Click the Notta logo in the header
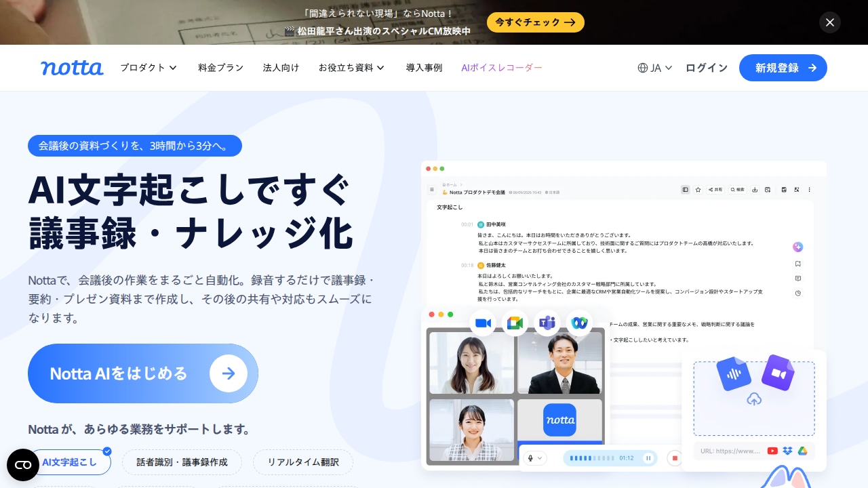Screen dimensions: 868x488 point(72,68)
